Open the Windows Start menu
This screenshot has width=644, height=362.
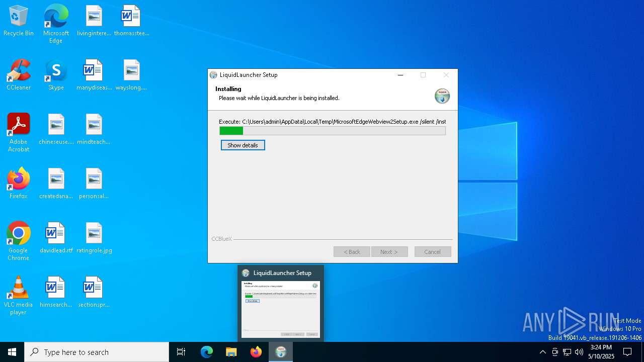tap(12, 352)
